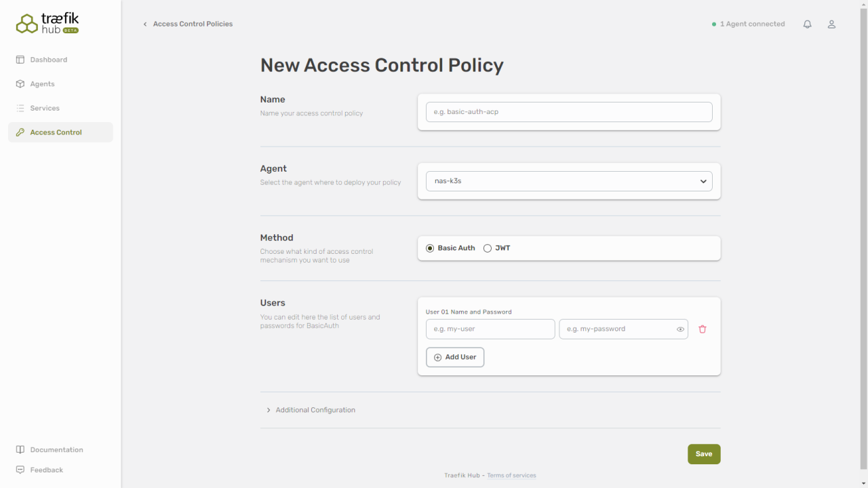Click the Agents cube icon

[20, 84]
